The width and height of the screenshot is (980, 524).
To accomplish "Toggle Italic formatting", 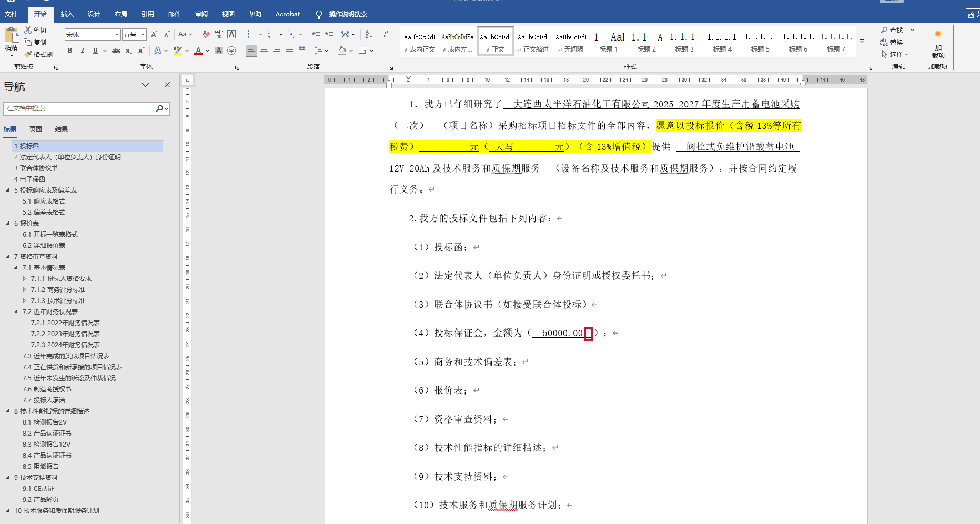I will point(83,51).
